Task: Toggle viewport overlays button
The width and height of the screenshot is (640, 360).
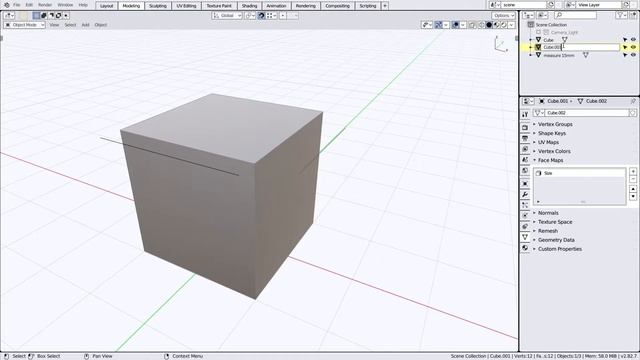Action: pos(456,25)
